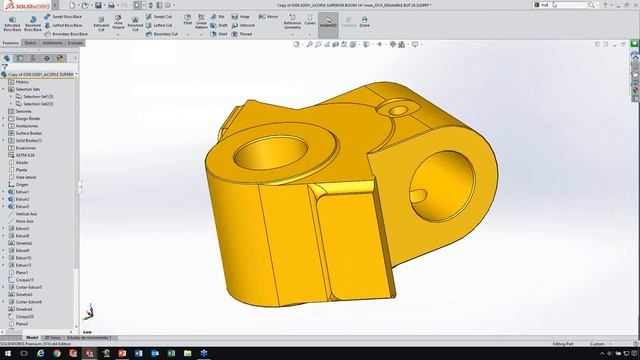Expand the Linear Pattern dropdown arrow

[201, 35]
